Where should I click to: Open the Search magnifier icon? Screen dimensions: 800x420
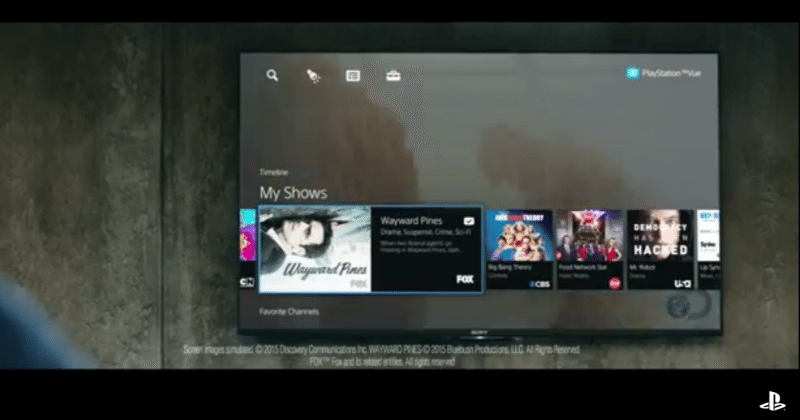click(272, 76)
